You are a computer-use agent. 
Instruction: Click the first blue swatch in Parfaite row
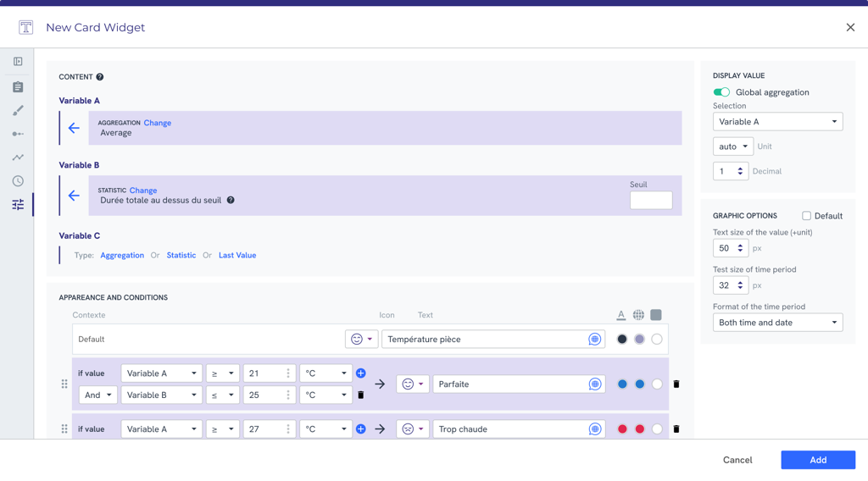[x=622, y=384]
